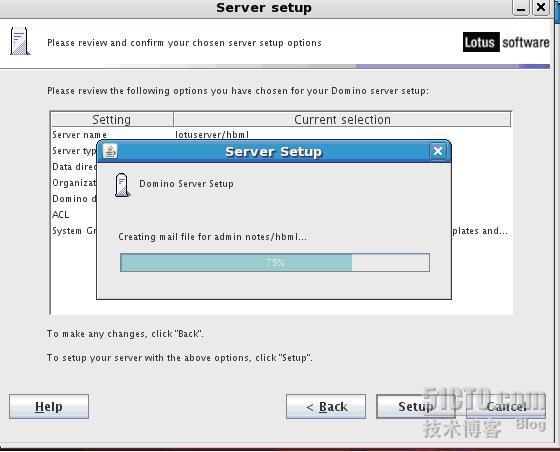Go back with the Back button
Viewport: 560px width, 452px height.
click(326, 406)
